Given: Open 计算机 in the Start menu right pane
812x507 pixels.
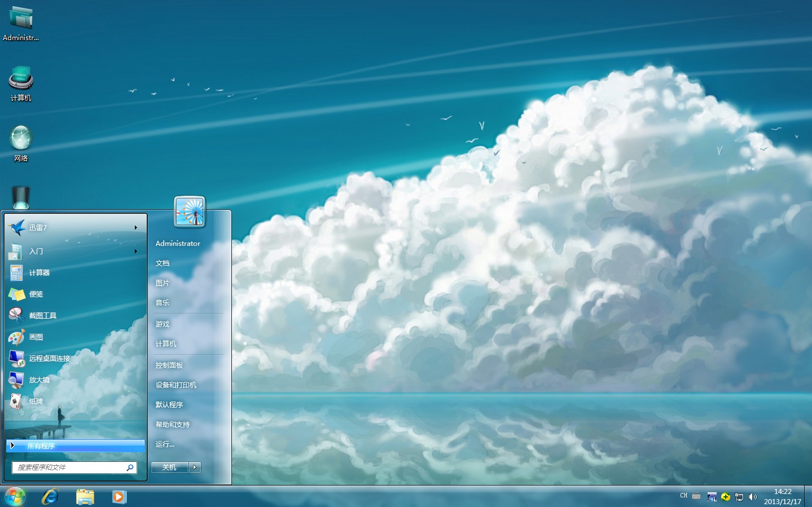Looking at the screenshot, I should (166, 343).
